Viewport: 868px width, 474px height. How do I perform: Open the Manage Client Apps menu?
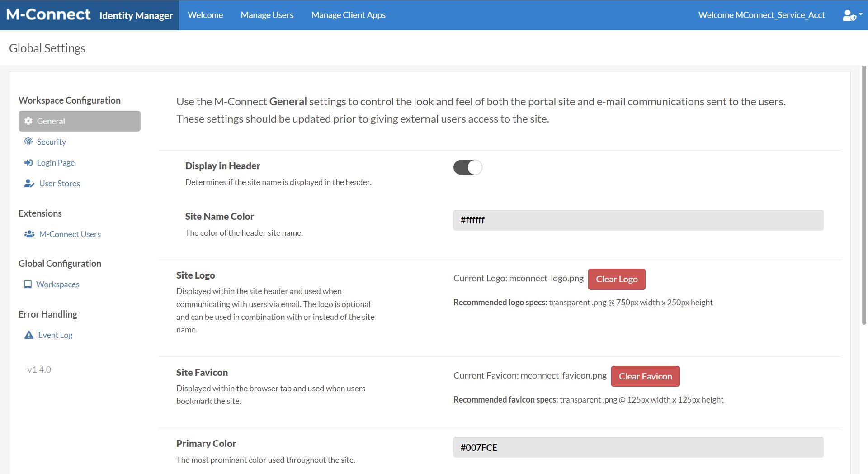coord(348,15)
